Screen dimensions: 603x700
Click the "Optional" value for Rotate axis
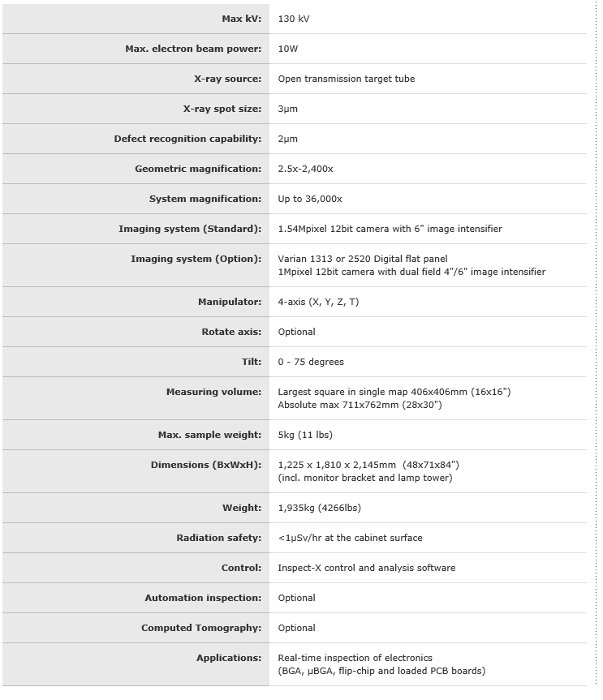click(x=296, y=332)
